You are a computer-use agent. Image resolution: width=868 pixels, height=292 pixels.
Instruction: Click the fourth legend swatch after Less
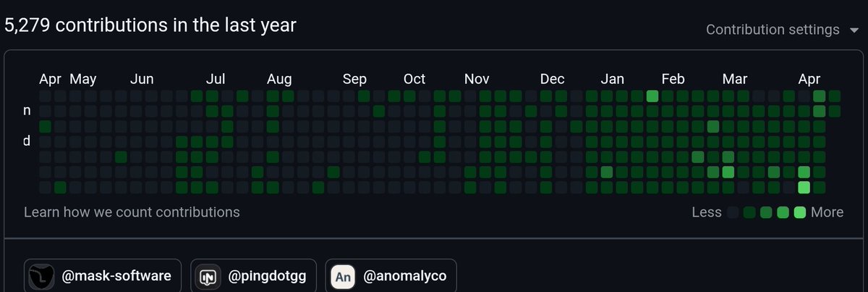(783, 212)
